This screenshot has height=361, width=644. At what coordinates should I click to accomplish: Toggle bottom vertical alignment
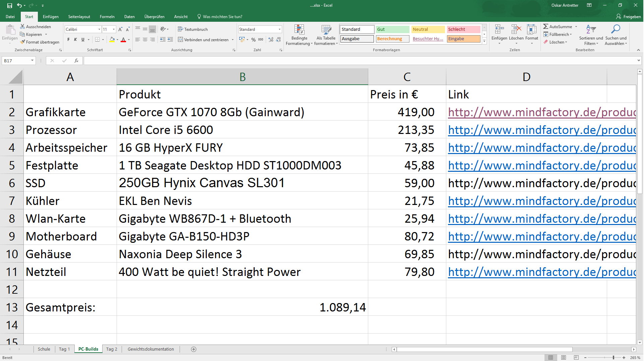coord(152,29)
